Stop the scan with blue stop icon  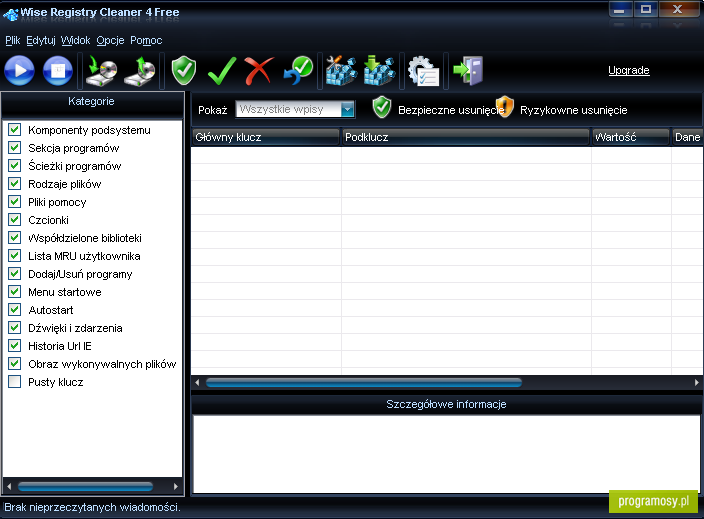pyautogui.click(x=57, y=70)
